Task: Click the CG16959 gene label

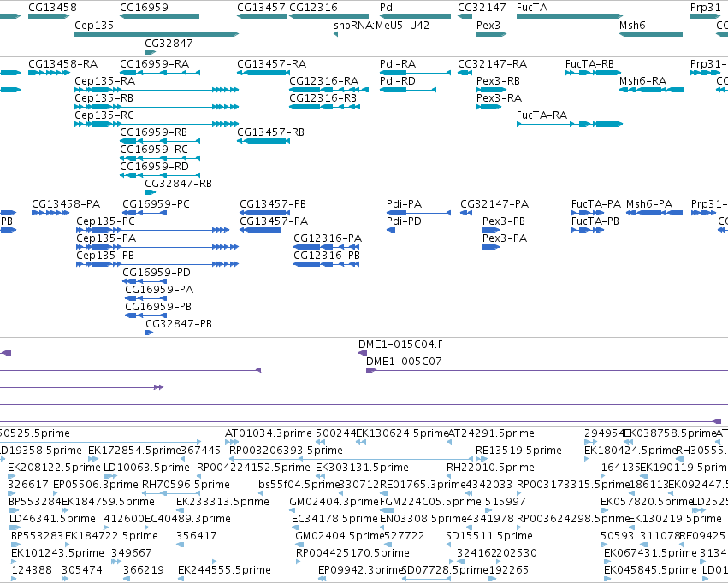Action: pos(144,8)
